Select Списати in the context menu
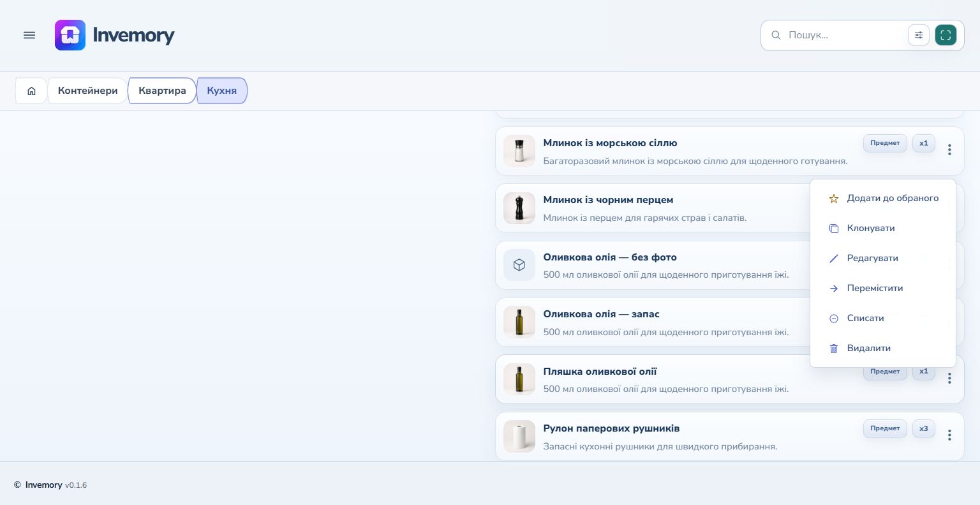Screen dimensions: 980x505 883,319
